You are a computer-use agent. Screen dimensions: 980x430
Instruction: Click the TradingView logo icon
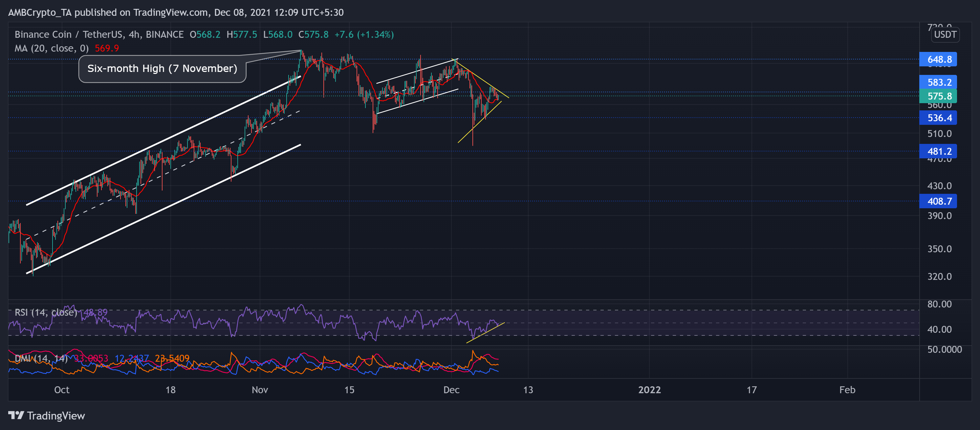[x=16, y=416]
